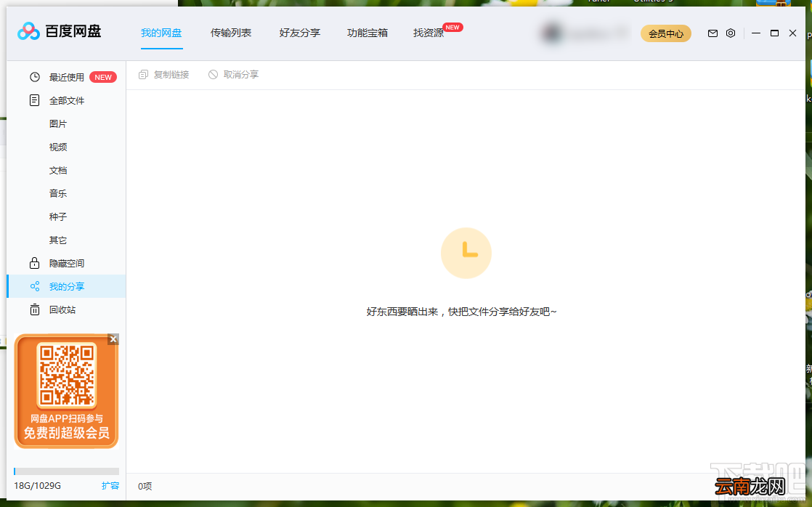812x507 pixels.
Task: Open the 传输列表 tab
Action: tap(231, 33)
